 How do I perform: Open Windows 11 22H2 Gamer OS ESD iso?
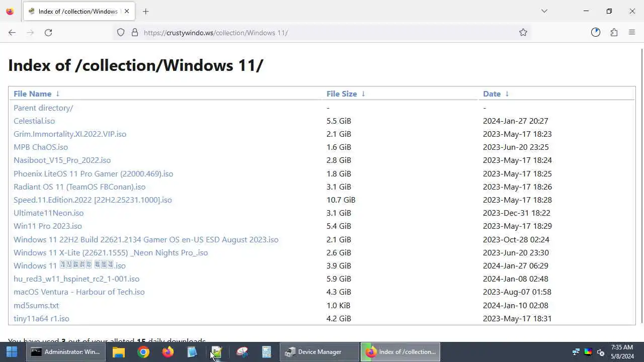coord(146,239)
